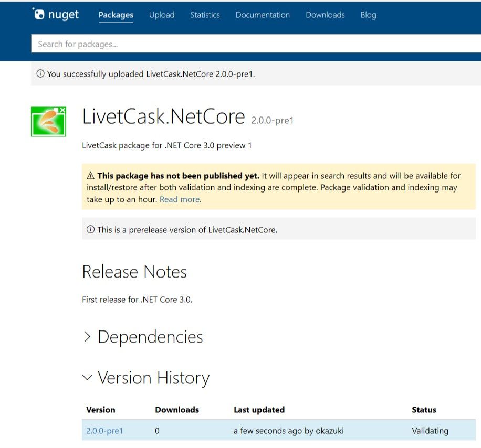Go to the Downloads page
The image size is (481, 448).
pyautogui.click(x=325, y=15)
